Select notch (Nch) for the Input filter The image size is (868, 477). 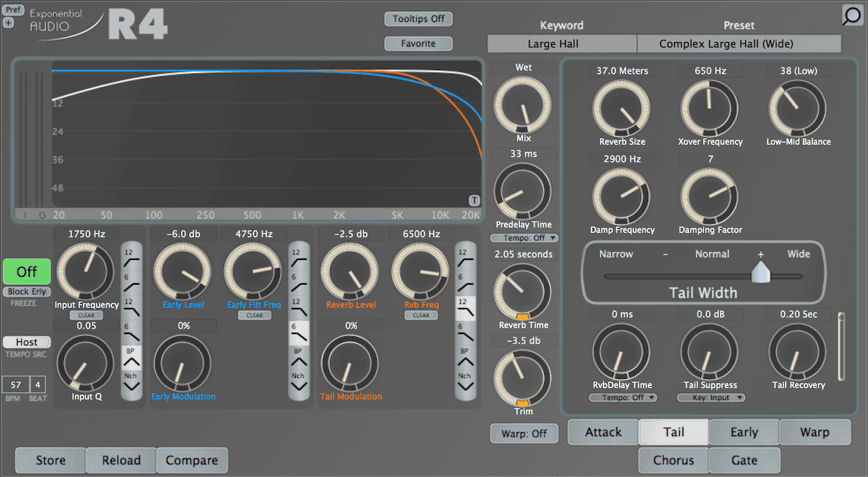coord(132,381)
